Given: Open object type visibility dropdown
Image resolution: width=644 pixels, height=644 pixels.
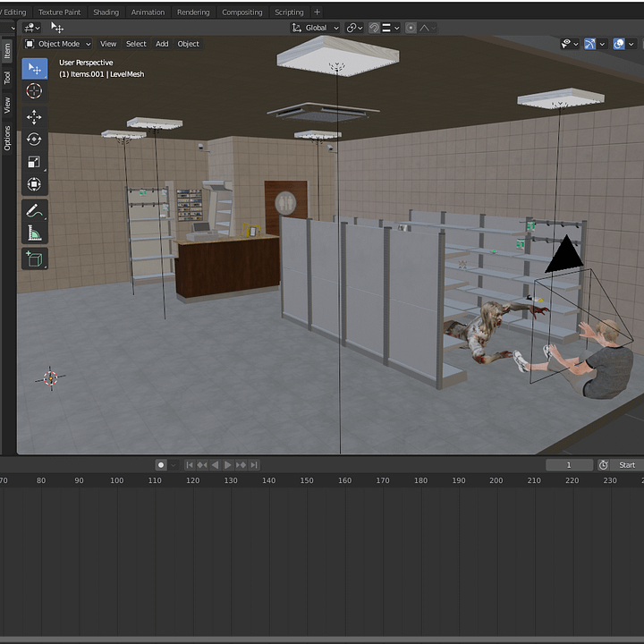Looking at the screenshot, I should pyautogui.click(x=570, y=44).
